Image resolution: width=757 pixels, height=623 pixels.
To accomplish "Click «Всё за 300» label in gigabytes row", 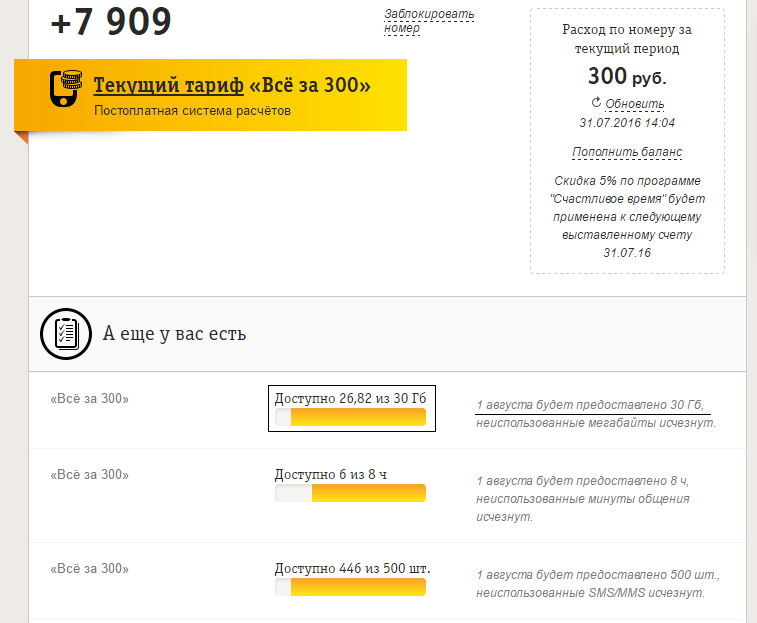I will point(89,399).
